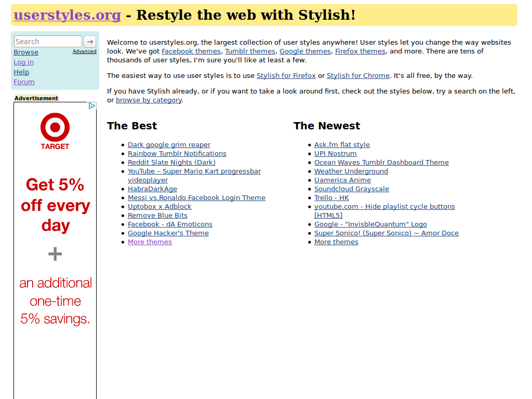The width and height of the screenshot is (532, 399).
Task: Open Messi vs.Ronaldo Facebook Login Theme
Action: (196, 198)
